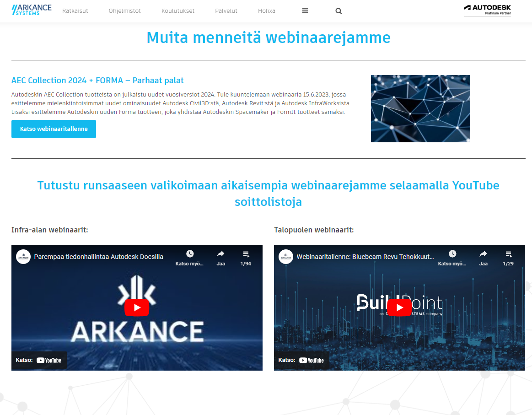This screenshot has width=532, height=415.
Task: Click the search magnifier icon
Action: pyautogui.click(x=339, y=11)
